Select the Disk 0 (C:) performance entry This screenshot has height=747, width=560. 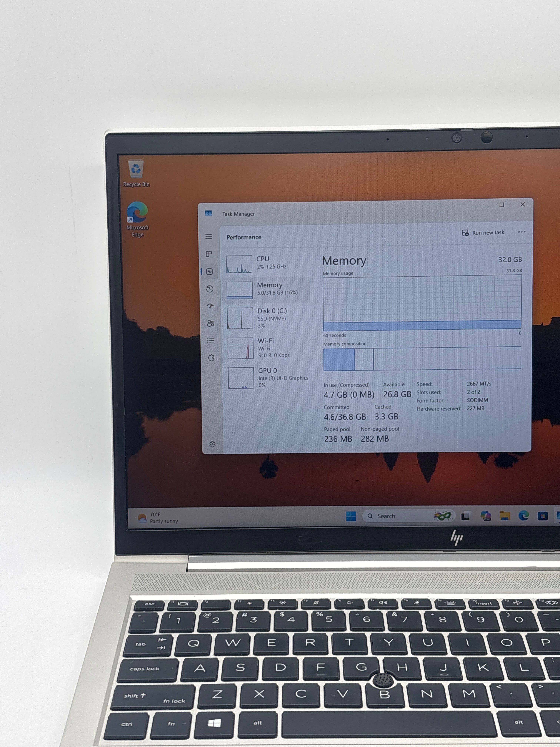(267, 318)
